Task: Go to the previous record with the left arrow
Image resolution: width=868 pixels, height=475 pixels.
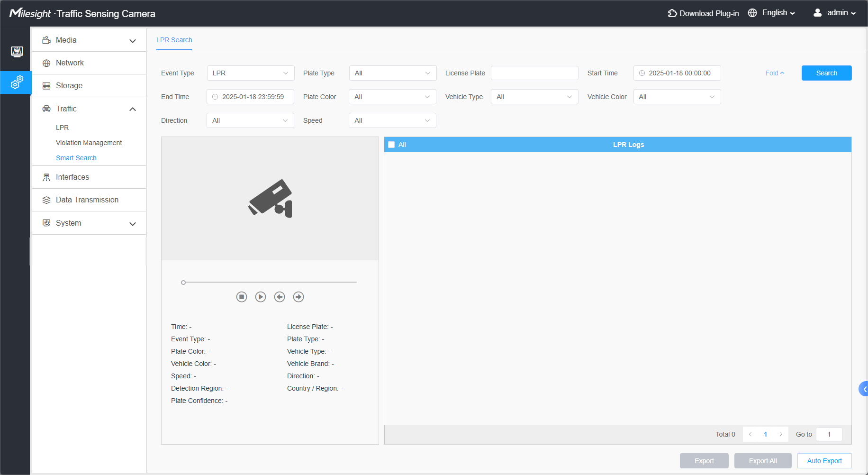Action: 280,297
